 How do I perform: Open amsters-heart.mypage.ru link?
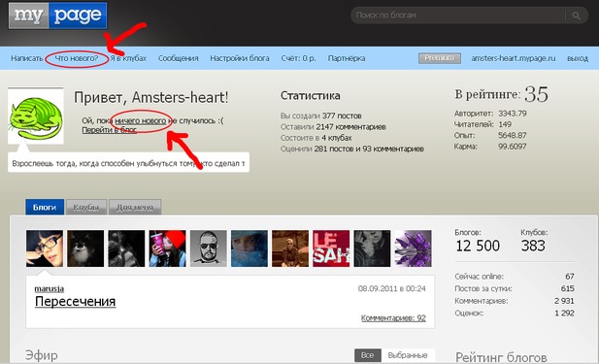point(513,58)
